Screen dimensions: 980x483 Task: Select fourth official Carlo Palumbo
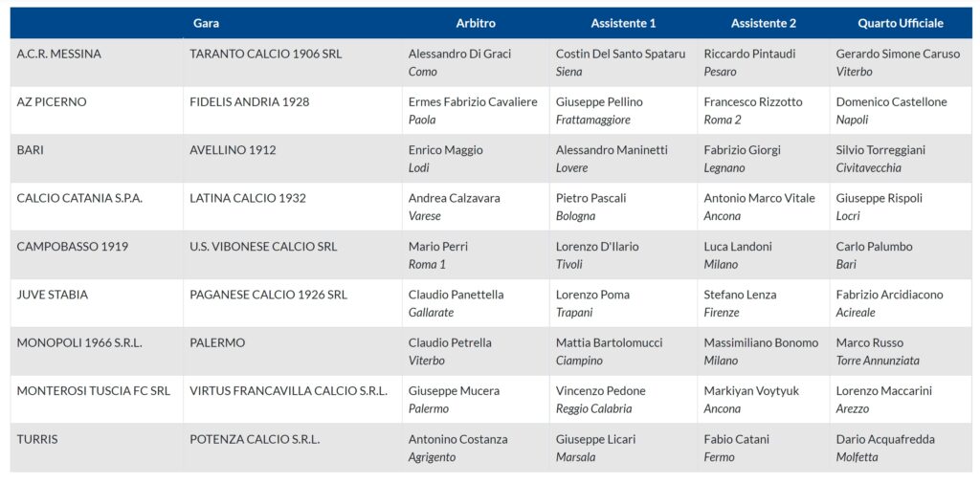(874, 247)
